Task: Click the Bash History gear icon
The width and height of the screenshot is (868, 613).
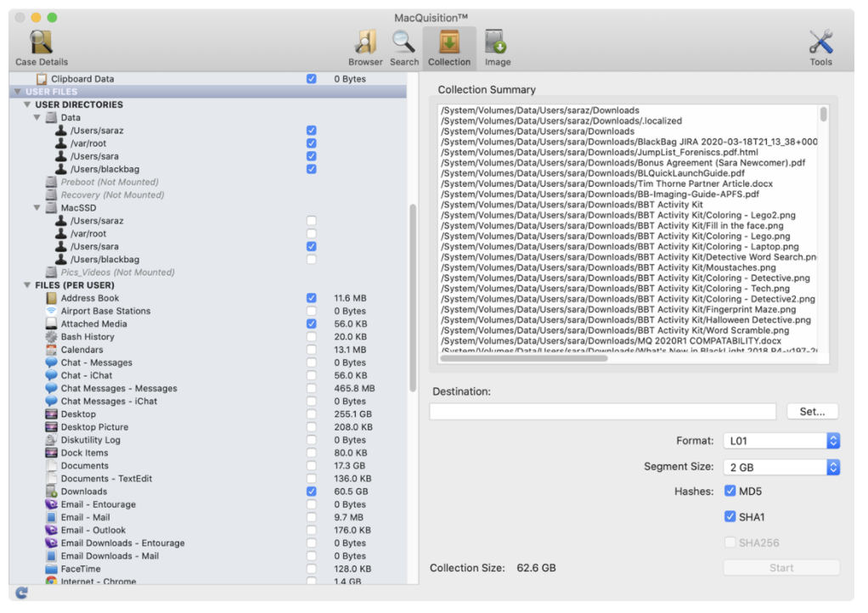Action: pos(52,337)
